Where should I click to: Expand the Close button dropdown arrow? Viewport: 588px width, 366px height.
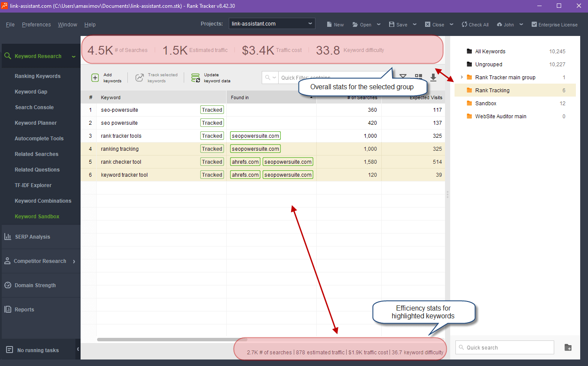click(452, 25)
